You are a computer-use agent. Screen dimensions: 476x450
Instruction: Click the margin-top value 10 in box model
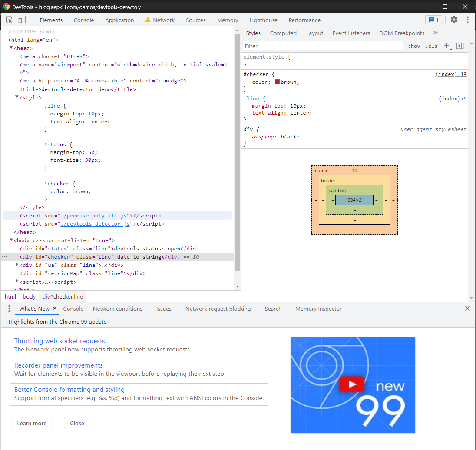pyautogui.click(x=354, y=171)
